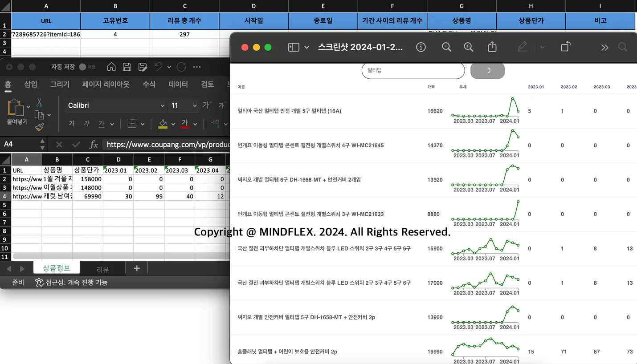
Task: Open the 페이지 레이아웃 ribbon tab
Action: [x=106, y=84]
